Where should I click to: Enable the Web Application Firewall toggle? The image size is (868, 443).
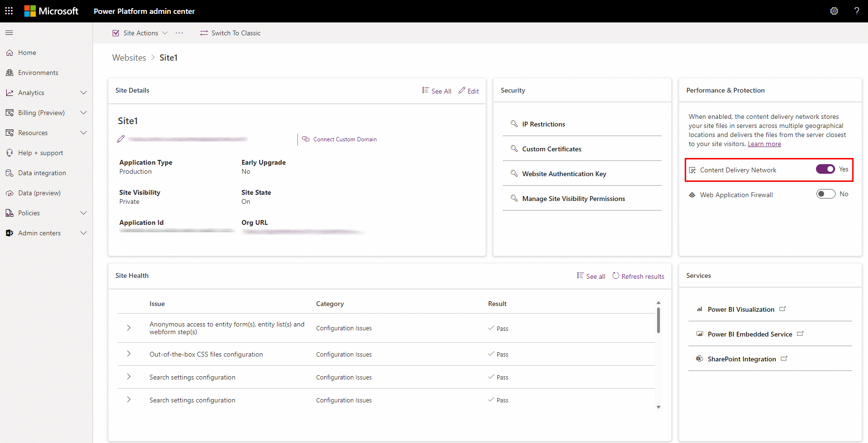point(826,194)
